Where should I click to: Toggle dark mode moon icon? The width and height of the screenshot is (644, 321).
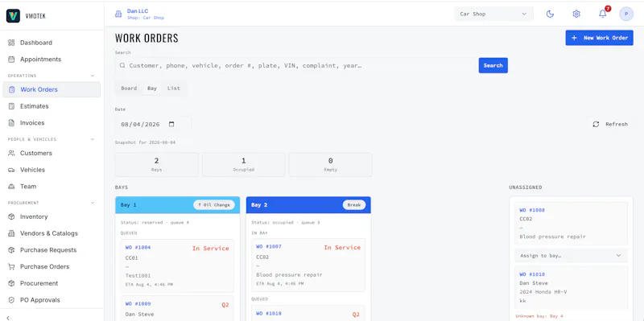(550, 14)
